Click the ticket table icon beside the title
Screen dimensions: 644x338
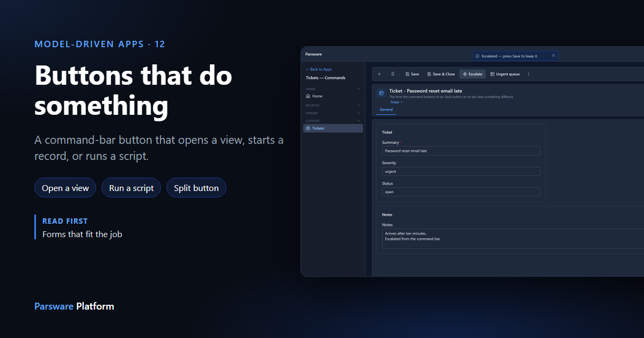381,93
